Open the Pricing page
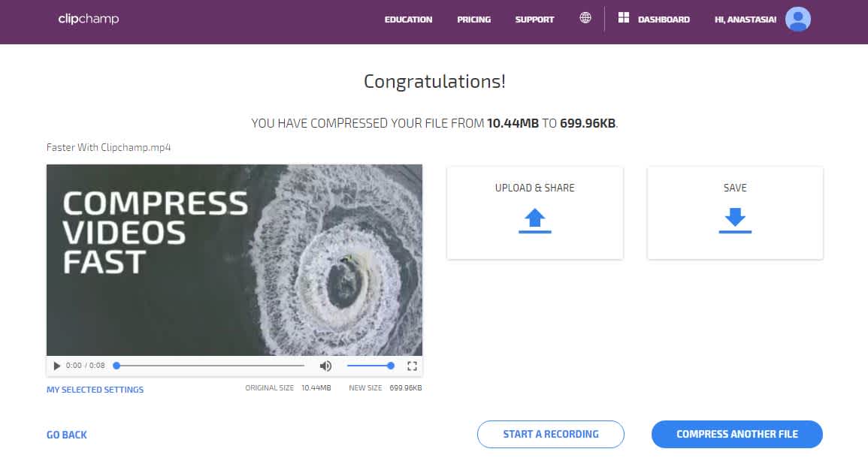 (x=474, y=20)
